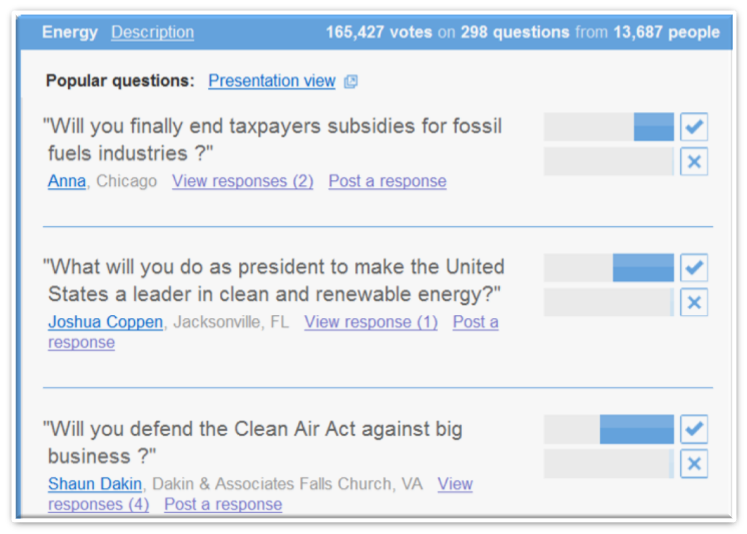747x534 pixels.
Task: Upvote the Clean Air Act question
Action: click(694, 430)
